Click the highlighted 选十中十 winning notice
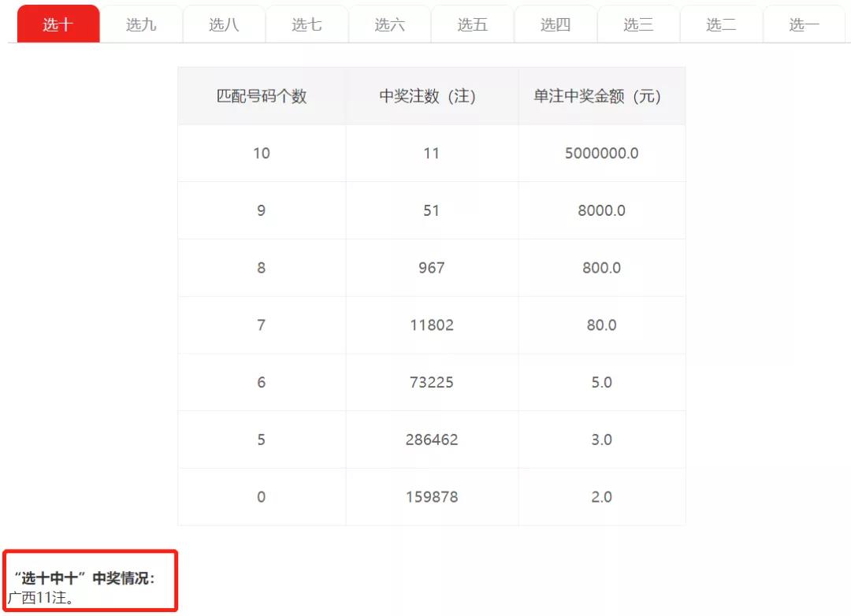 pyautogui.click(x=91, y=580)
